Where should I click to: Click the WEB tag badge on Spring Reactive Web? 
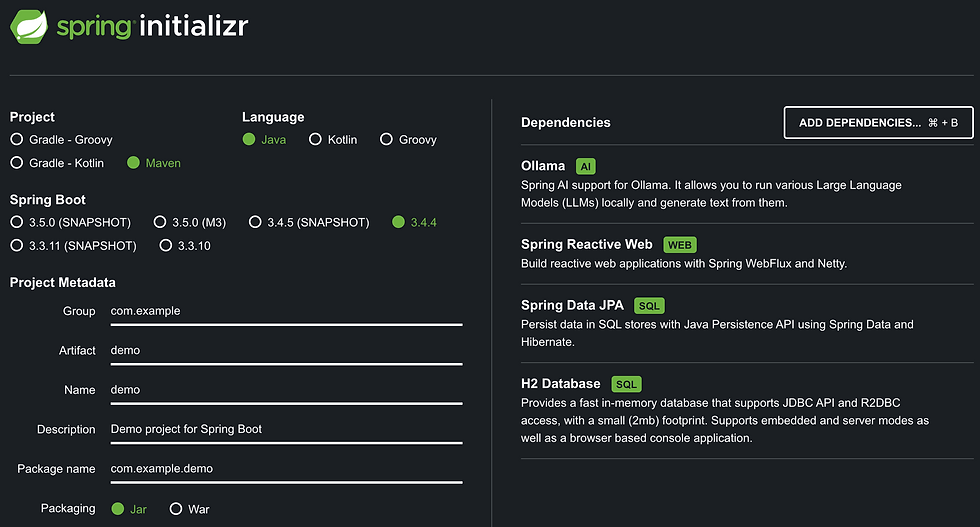coord(679,245)
